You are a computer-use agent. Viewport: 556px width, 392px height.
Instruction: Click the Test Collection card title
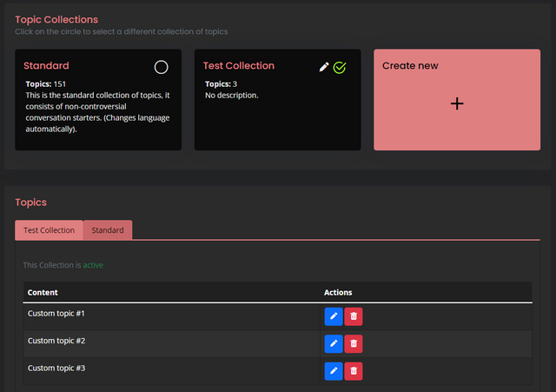coord(239,66)
